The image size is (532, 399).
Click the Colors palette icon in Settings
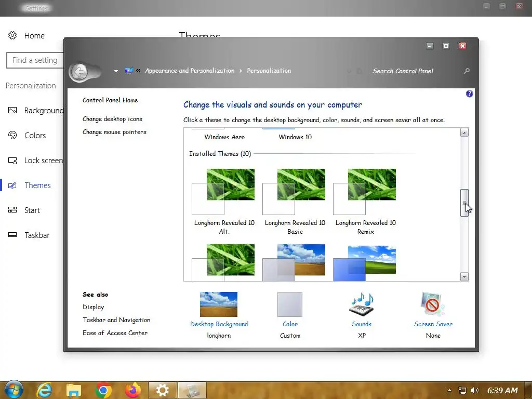point(12,135)
